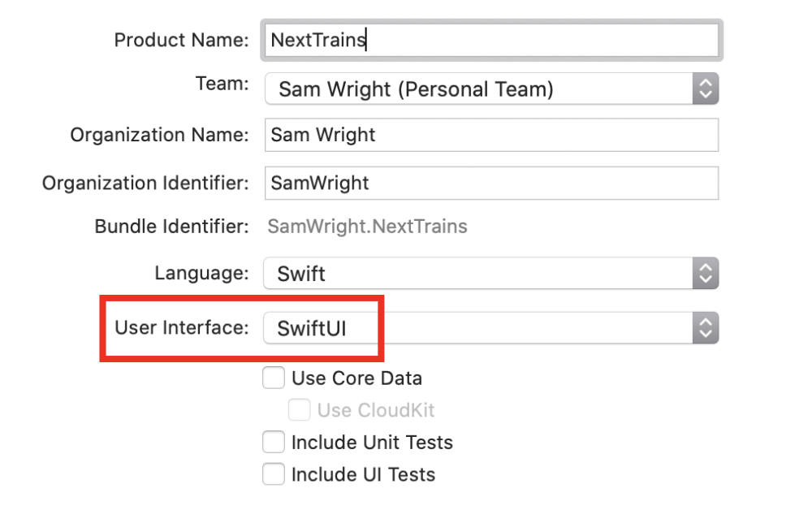Viewport: 812px width, 510px height.
Task: Click the Organization Name field
Action: (491, 135)
